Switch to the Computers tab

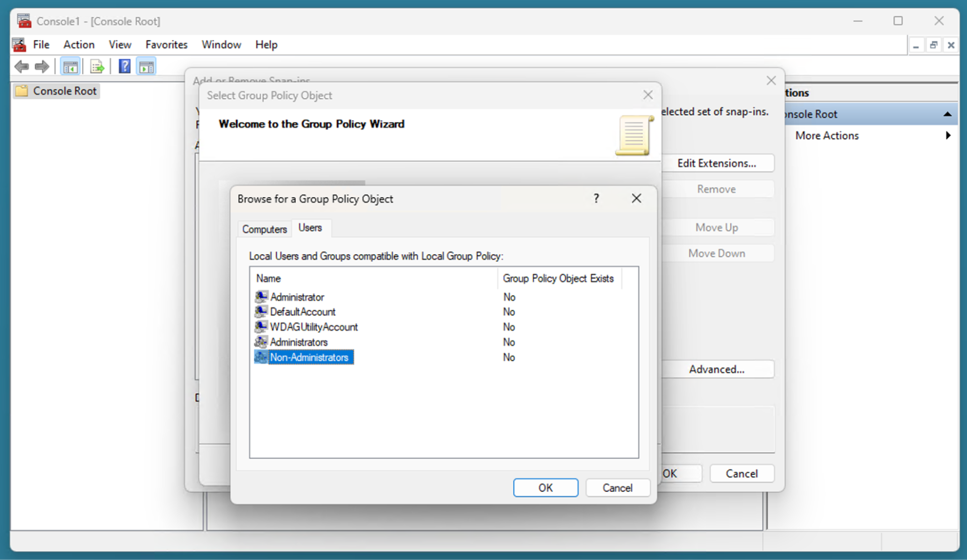pos(264,229)
